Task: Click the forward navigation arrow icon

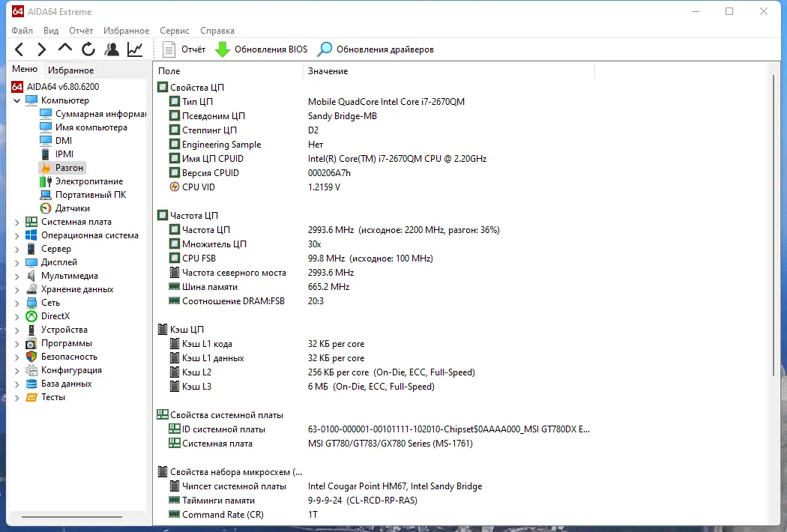Action: point(41,48)
